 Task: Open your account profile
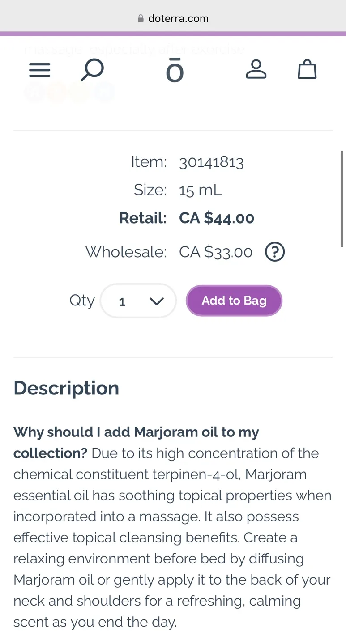[x=256, y=70]
